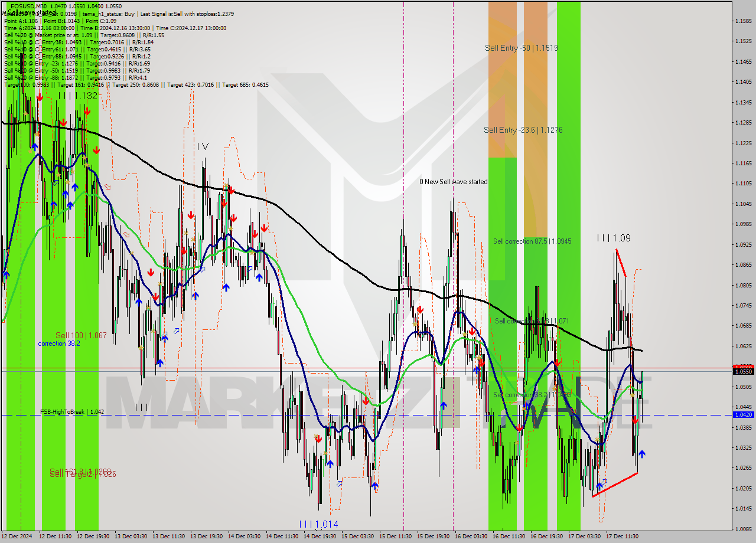
Task: Select 'FSB-HighToBreak | 1.042' line label
Action: point(72,412)
